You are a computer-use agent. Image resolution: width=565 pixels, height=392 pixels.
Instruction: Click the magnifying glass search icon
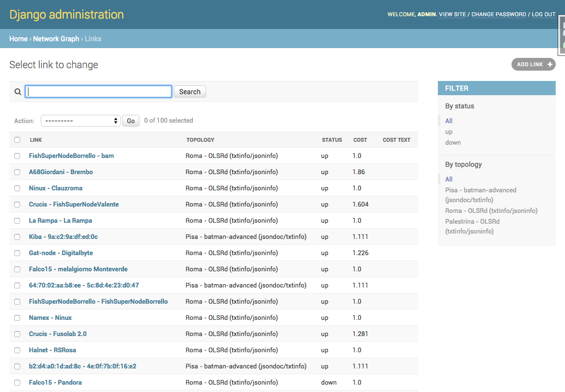click(18, 91)
